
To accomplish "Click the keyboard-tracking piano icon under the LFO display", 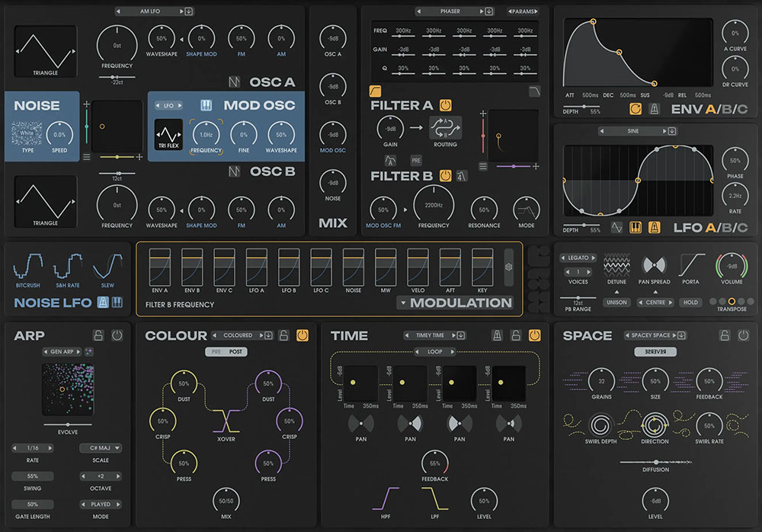I will pos(636,228).
